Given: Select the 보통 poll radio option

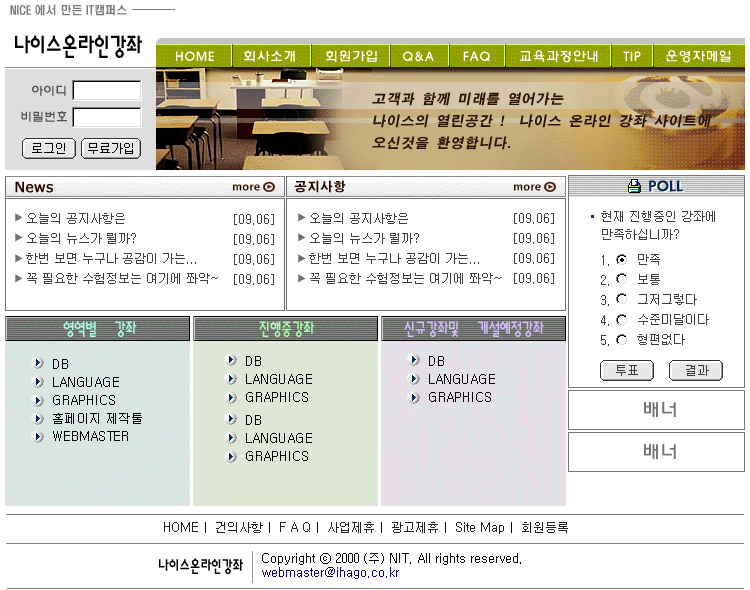Looking at the screenshot, I should [x=622, y=279].
